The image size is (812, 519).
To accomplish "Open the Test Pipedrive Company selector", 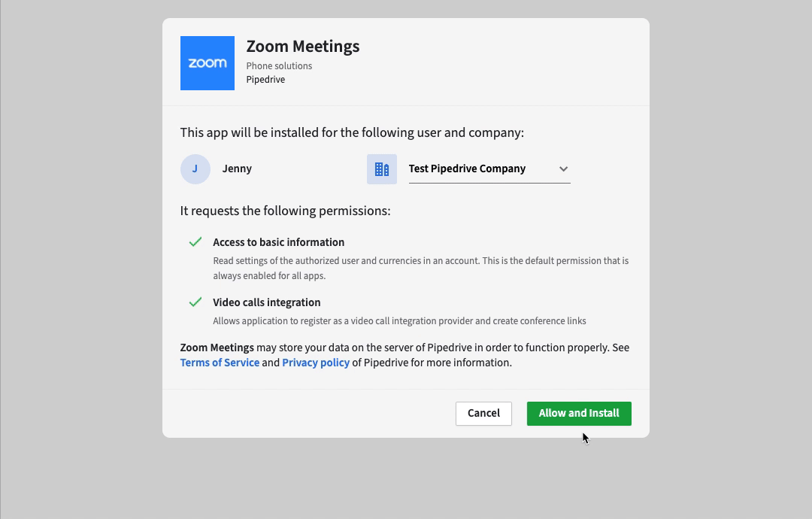I will 489,168.
